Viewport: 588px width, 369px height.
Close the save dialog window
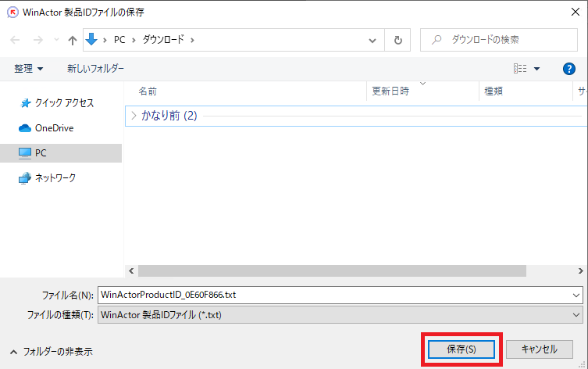pyautogui.click(x=576, y=12)
